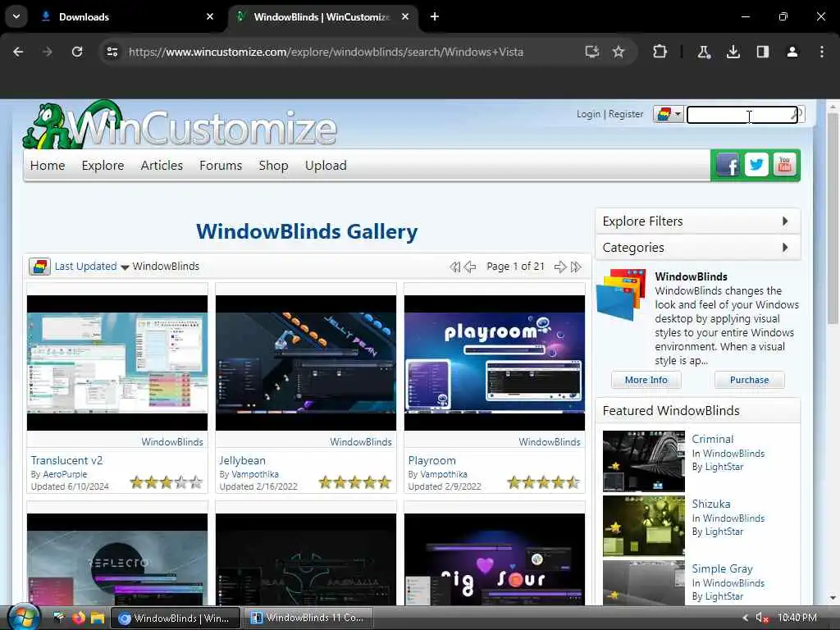The image size is (840, 630).
Task: Open browser downloads icon
Action: [x=733, y=52]
